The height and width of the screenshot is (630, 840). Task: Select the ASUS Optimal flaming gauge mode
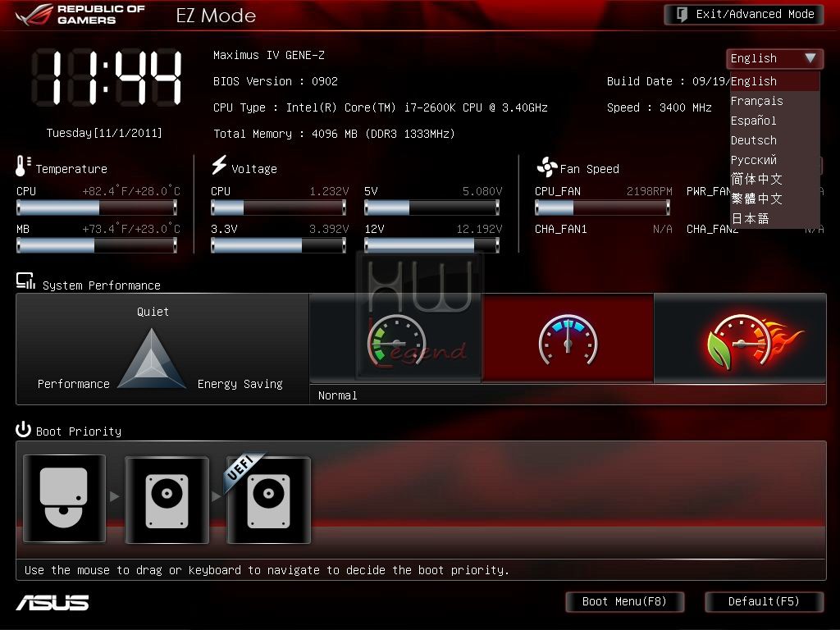pyautogui.click(x=741, y=339)
